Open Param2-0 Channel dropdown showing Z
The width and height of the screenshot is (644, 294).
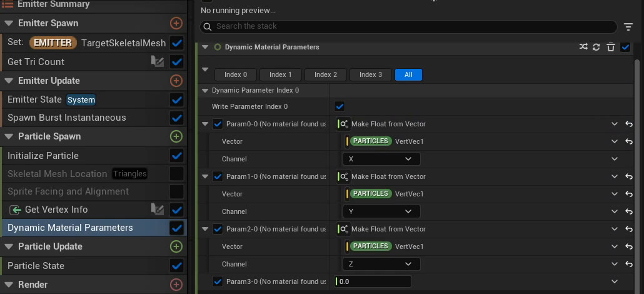[x=381, y=264]
